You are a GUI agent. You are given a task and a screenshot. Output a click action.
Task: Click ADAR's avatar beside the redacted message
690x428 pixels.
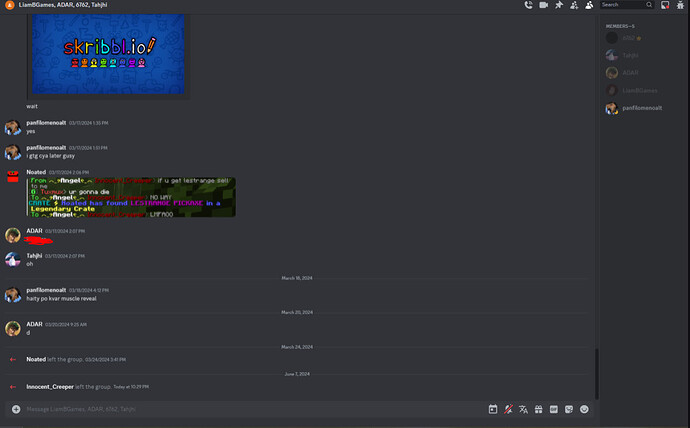(13, 235)
